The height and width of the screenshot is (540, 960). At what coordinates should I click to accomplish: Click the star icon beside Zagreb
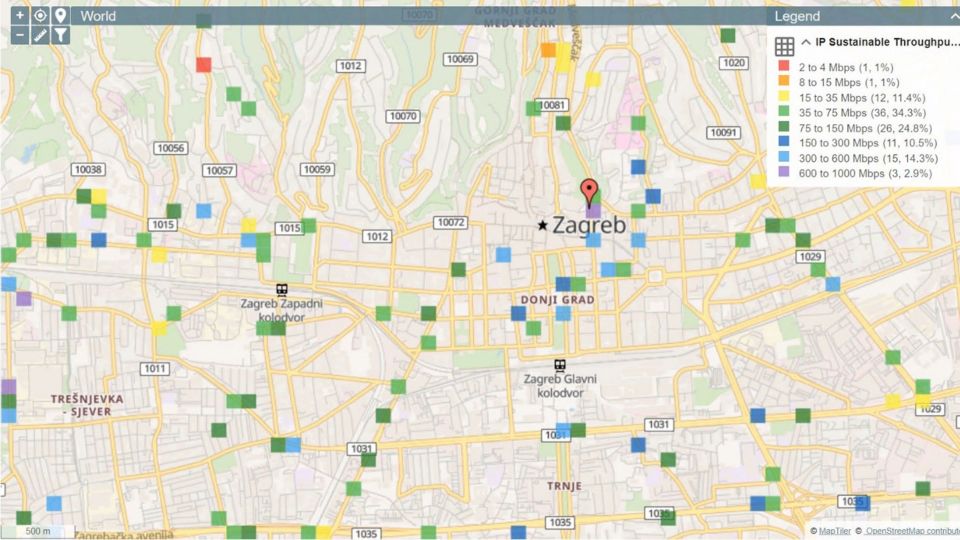[542, 225]
